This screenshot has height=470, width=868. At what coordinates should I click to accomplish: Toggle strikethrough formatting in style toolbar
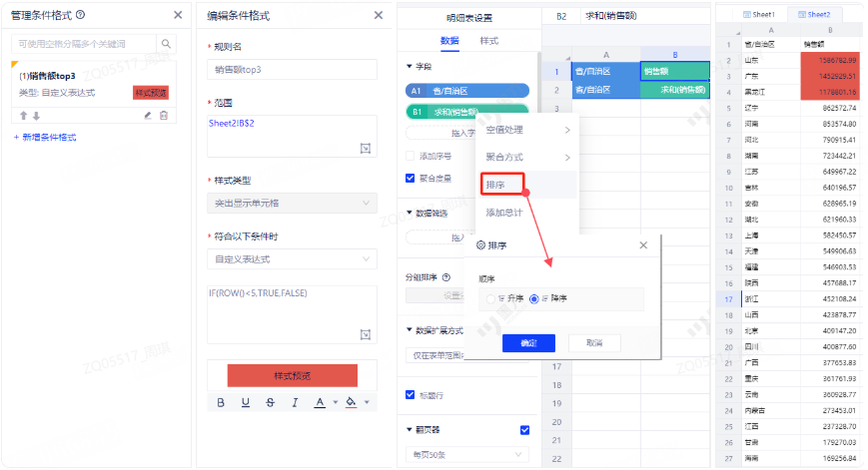270,402
